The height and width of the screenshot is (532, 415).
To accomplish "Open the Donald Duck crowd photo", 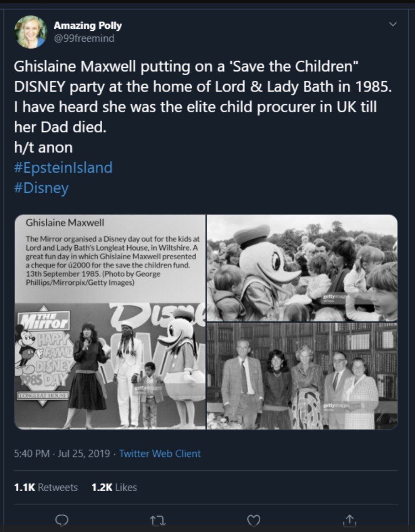I will click(x=302, y=268).
